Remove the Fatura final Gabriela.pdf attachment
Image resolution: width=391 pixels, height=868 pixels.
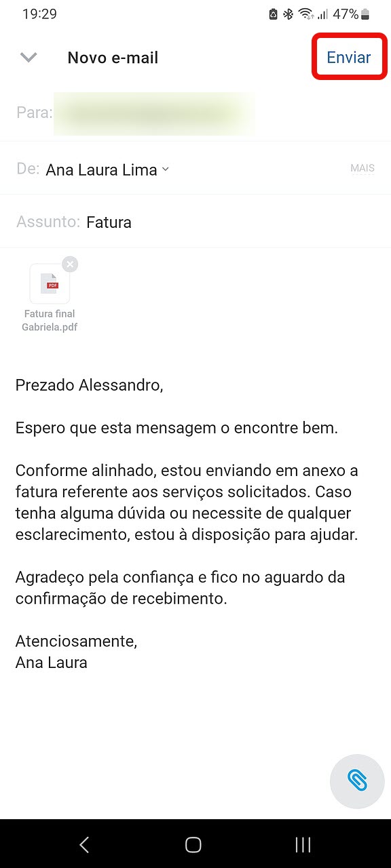tap(70, 264)
